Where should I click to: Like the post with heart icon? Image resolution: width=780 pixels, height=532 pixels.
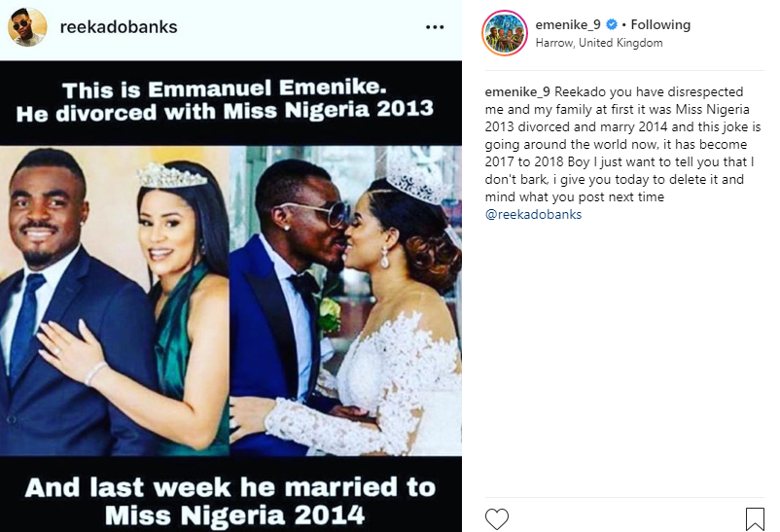tap(496, 518)
